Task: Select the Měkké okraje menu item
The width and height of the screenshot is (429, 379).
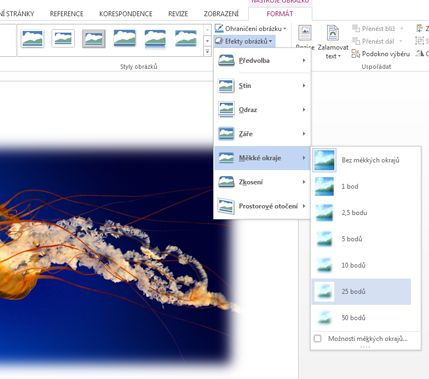Action: coord(262,158)
